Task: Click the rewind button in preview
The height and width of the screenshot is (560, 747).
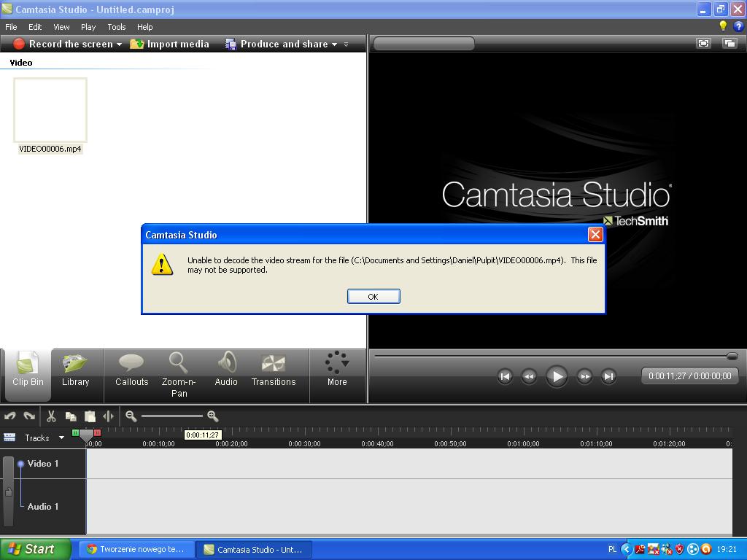Action: coord(529,376)
